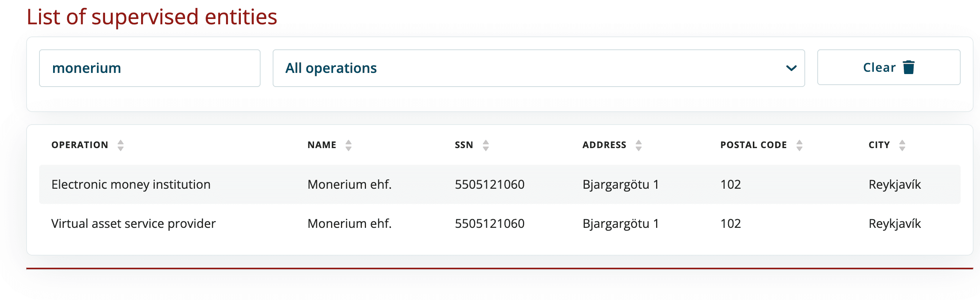Viewport: 980px width, 300px height.
Task: Click Monerium ehf. in the second row
Action: pyautogui.click(x=349, y=223)
